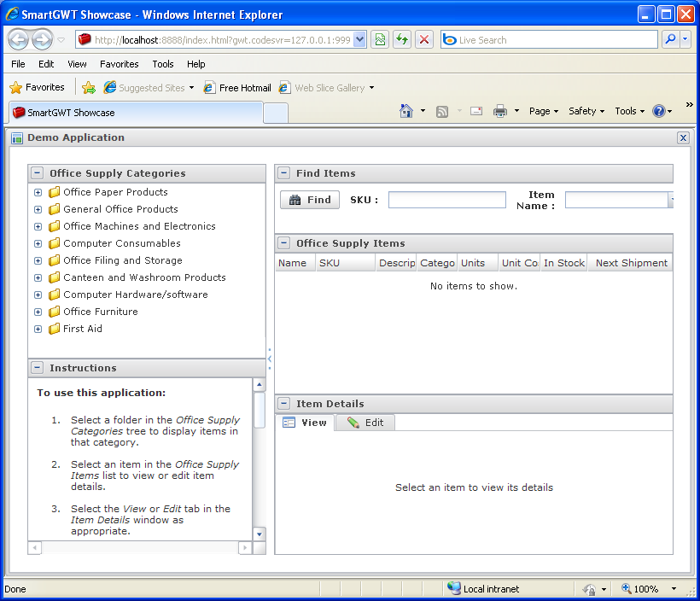Collapse the Item Details section
The height and width of the screenshot is (601, 700).
pyautogui.click(x=284, y=404)
